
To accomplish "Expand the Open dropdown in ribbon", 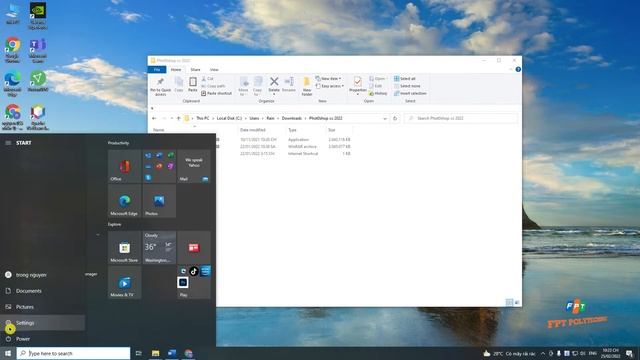I will [x=378, y=78].
